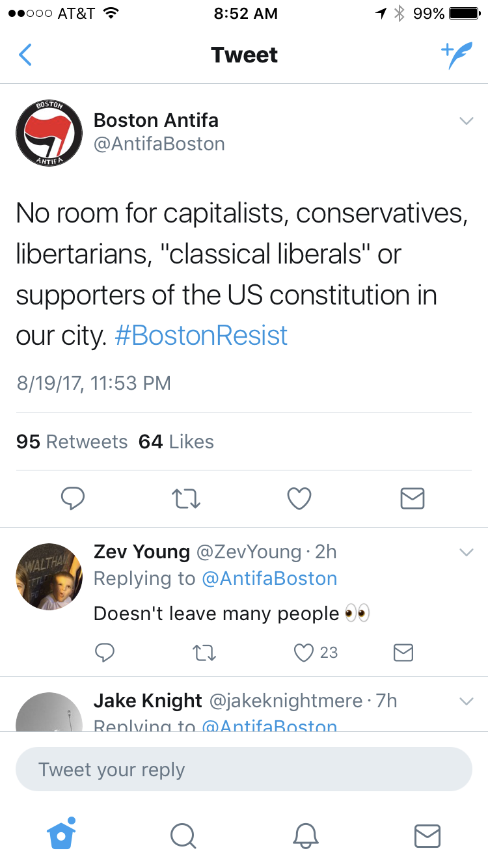Like Zev Young's reply
The width and height of the screenshot is (488, 868).
(305, 652)
